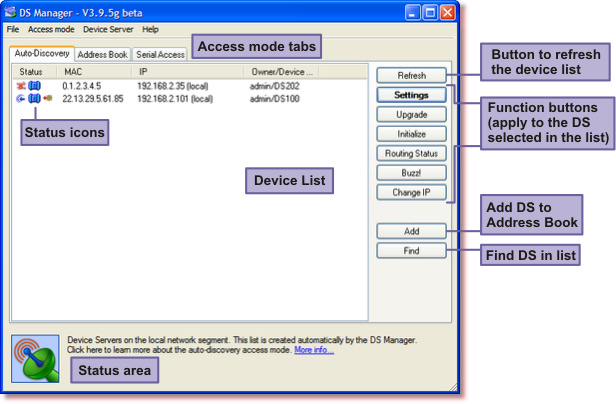The width and height of the screenshot is (616, 404).
Task: Sort by the MAC column header
Action: (x=94, y=72)
